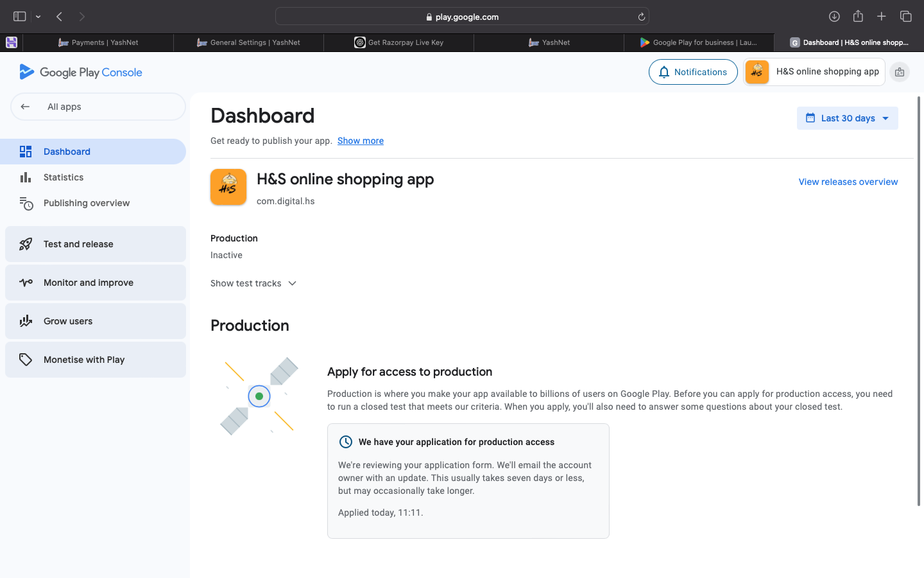Expand Show test tracks
Image resolution: width=924 pixels, height=578 pixels.
253,283
